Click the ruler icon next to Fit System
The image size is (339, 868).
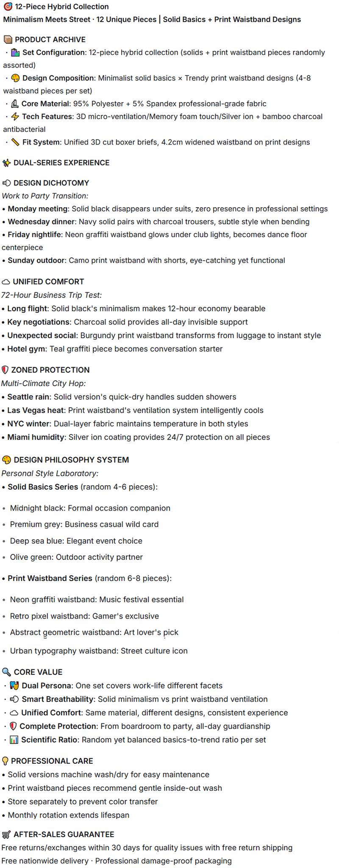(x=15, y=142)
